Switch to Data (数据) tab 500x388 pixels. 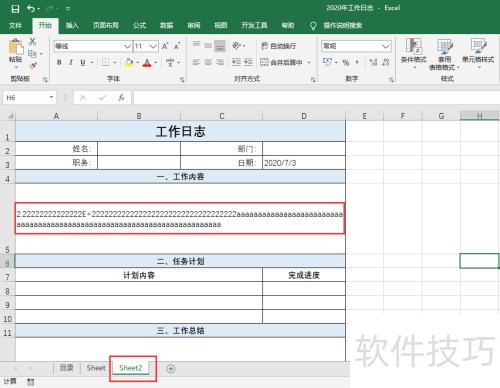pos(166,25)
